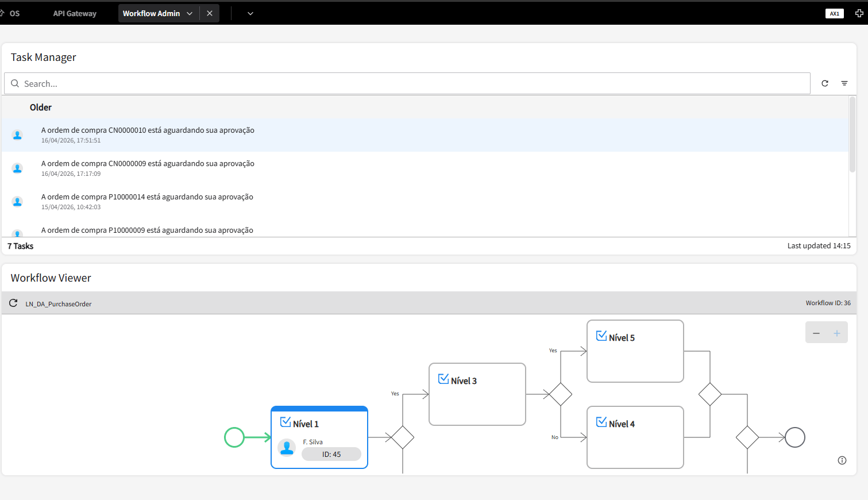Select the Nível 5 workflow node
The image size is (868, 500).
click(x=635, y=351)
